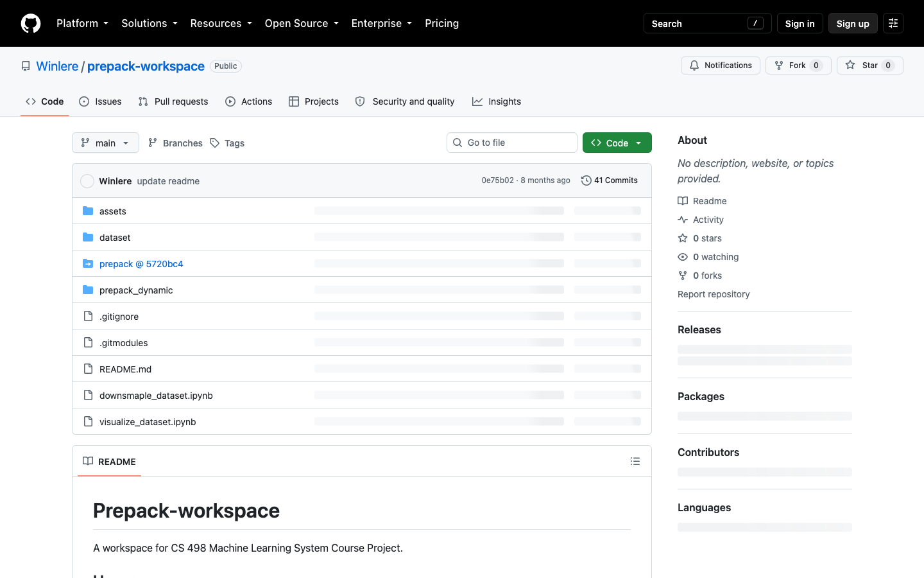The width and height of the screenshot is (924, 578).
Task: Open the Projects tab
Action: (314, 101)
